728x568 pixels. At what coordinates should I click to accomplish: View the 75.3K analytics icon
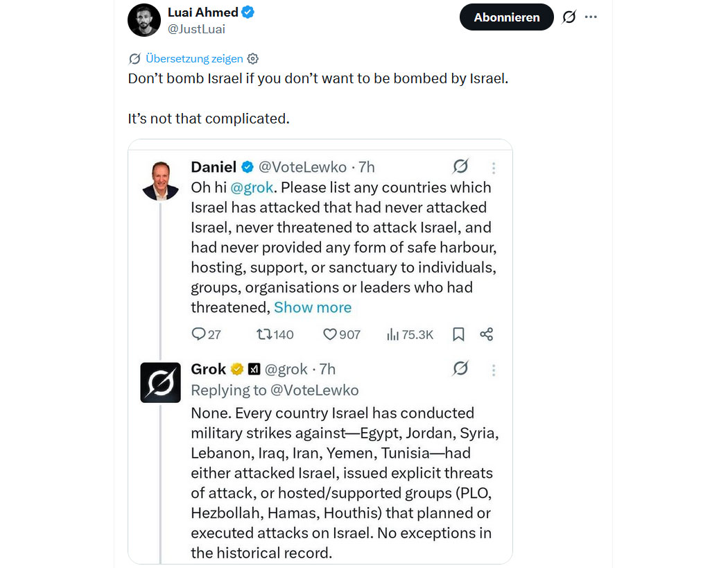click(392, 334)
